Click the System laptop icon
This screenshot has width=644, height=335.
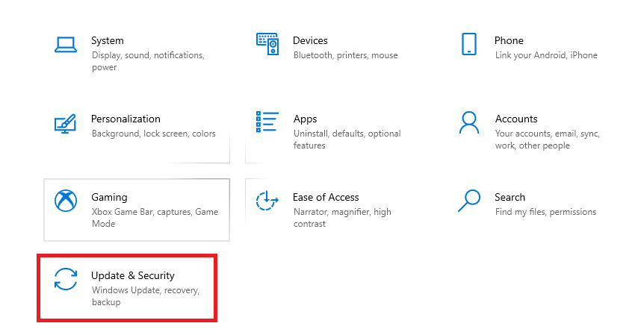(x=66, y=44)
